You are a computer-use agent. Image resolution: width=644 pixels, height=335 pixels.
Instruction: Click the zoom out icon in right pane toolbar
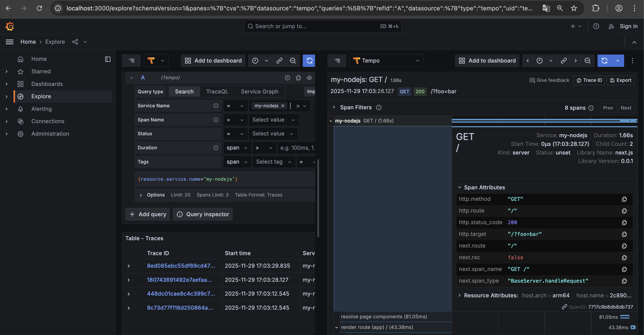click(x=587, y=61)
